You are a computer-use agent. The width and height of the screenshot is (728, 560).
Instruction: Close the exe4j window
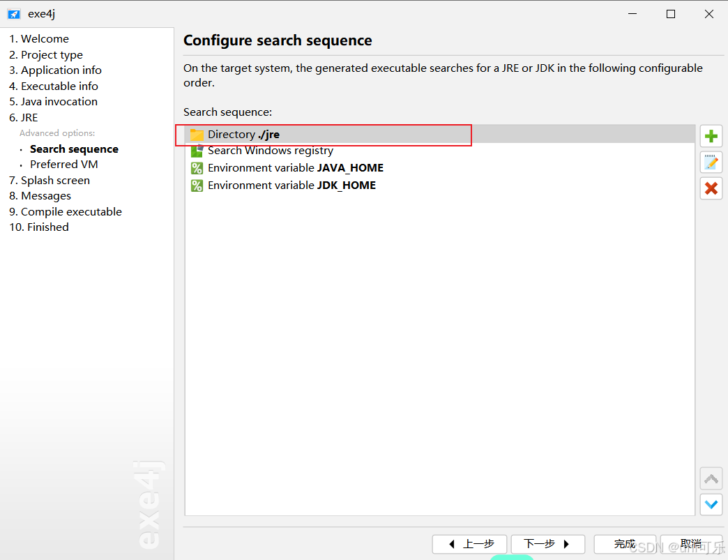pyautogui.click(x=709, y=14)
